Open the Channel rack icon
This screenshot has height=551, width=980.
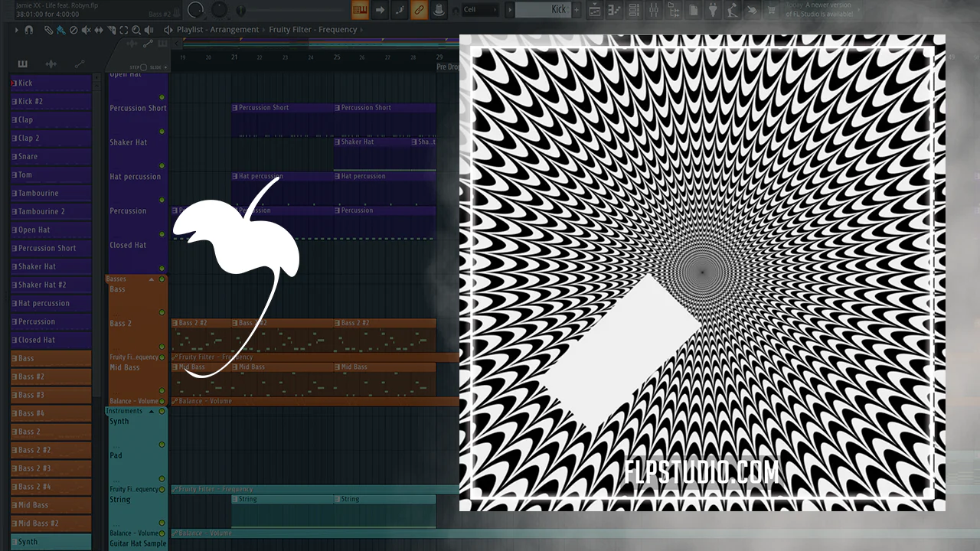[634, 10]
